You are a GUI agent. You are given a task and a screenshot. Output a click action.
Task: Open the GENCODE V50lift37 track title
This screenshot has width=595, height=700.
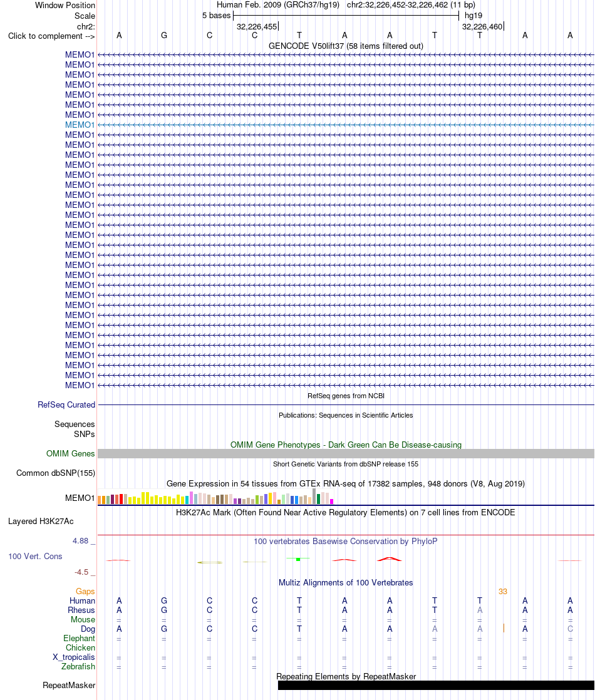[x=346, y=46]
